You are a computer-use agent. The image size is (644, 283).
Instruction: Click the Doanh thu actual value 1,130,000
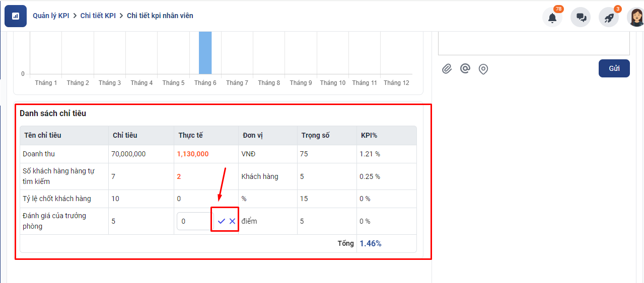click(x=193, y=154)
